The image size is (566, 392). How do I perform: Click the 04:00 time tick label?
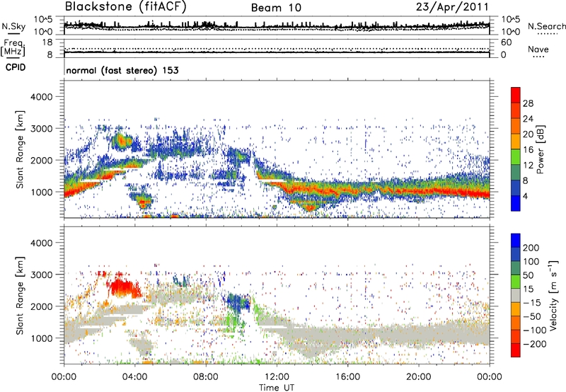point(135,377)
